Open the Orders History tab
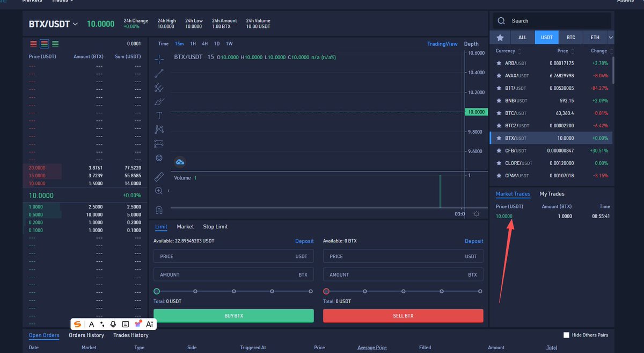The height and width of the screenshot is (353, 644). pos(86,335)
